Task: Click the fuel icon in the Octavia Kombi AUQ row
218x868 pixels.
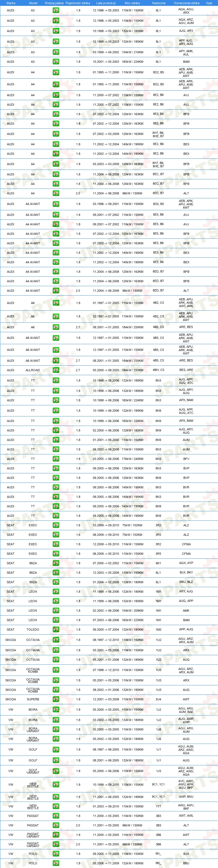Action: coord(56,690)
